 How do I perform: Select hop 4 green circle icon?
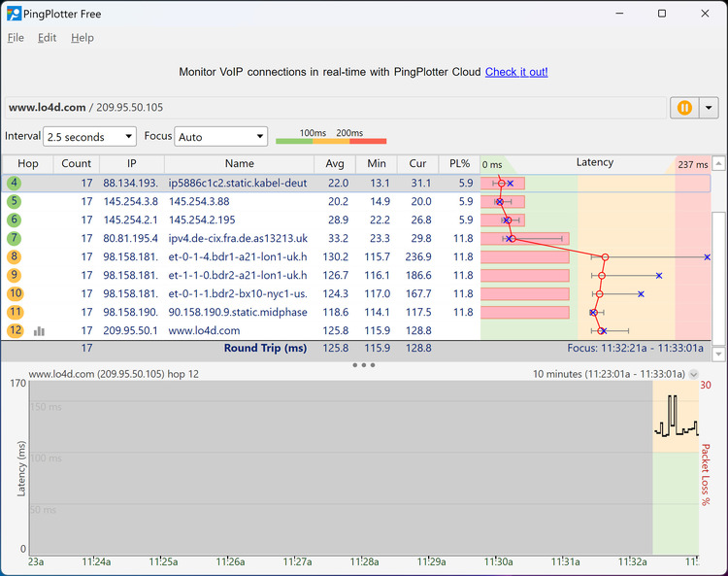14,183
